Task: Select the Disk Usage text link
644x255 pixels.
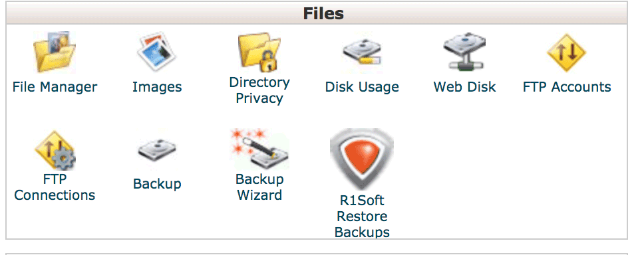Action: (362, 87)
